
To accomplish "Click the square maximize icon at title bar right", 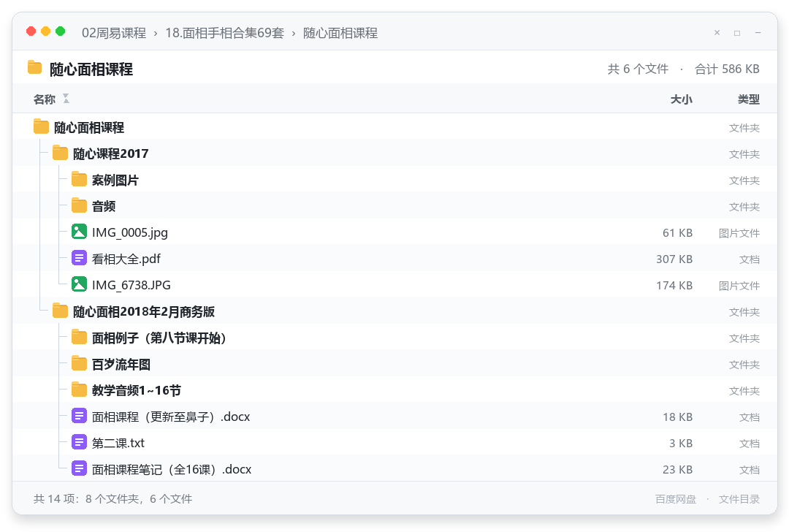I will pos(737,33).
